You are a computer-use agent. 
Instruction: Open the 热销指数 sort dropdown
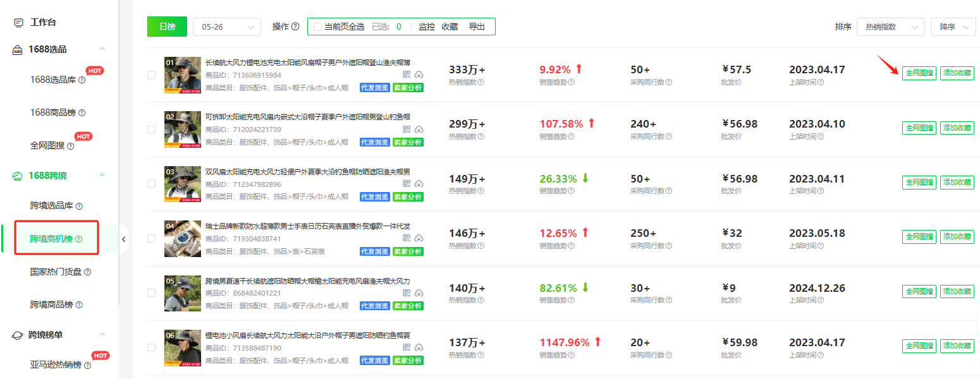(x=890, y=27)
